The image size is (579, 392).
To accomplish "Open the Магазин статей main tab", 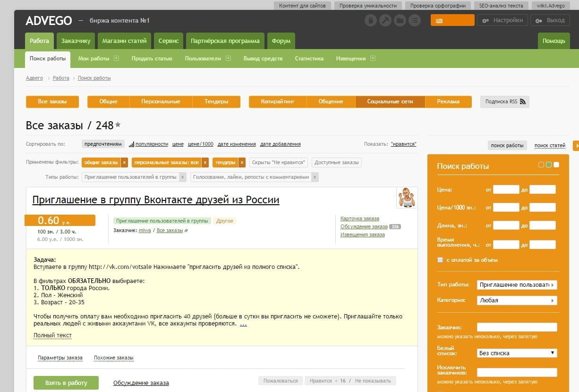I will click(124, 41).
